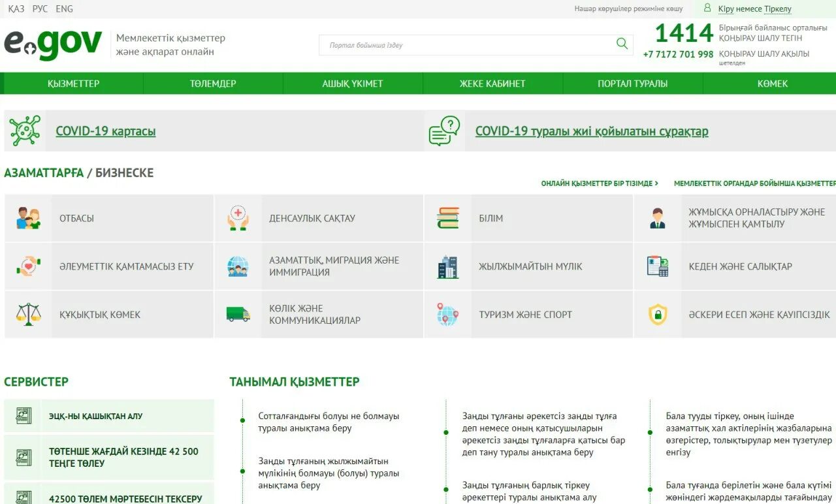Open Бала тууды тіркеу service link
Viewport: 836px width, 504px height.
click(x=749, y=434)
